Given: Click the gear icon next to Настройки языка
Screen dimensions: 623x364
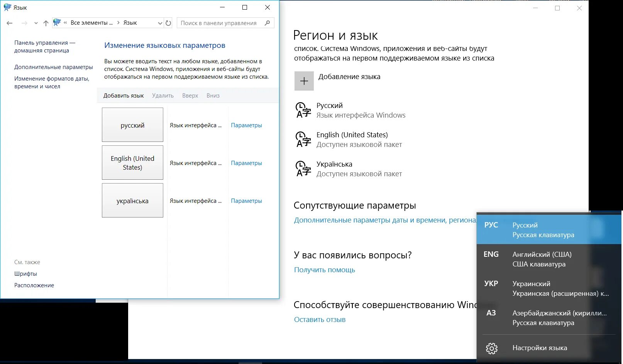Looking at the screenshot, I should click(491, 349).
